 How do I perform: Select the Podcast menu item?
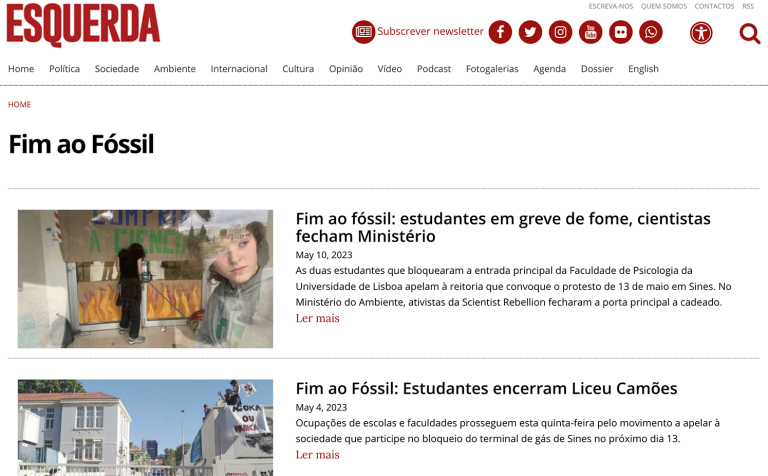click(434, 69)
